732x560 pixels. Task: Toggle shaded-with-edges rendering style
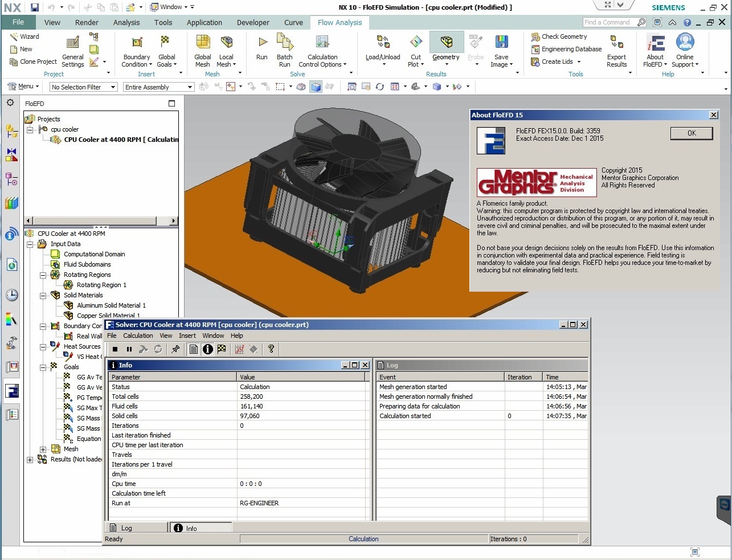pos(316,87)
